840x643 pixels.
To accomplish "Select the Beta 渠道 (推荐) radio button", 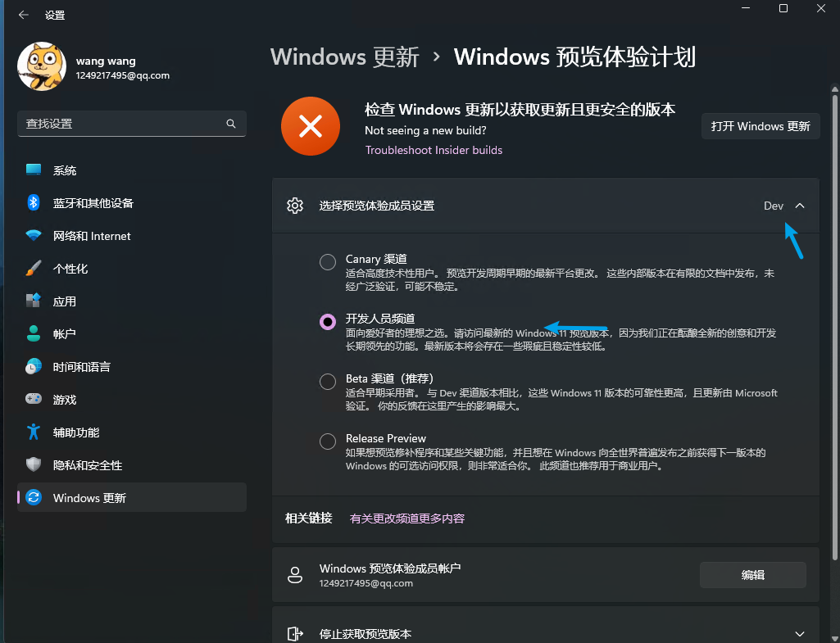I will [x=327, y=382].
